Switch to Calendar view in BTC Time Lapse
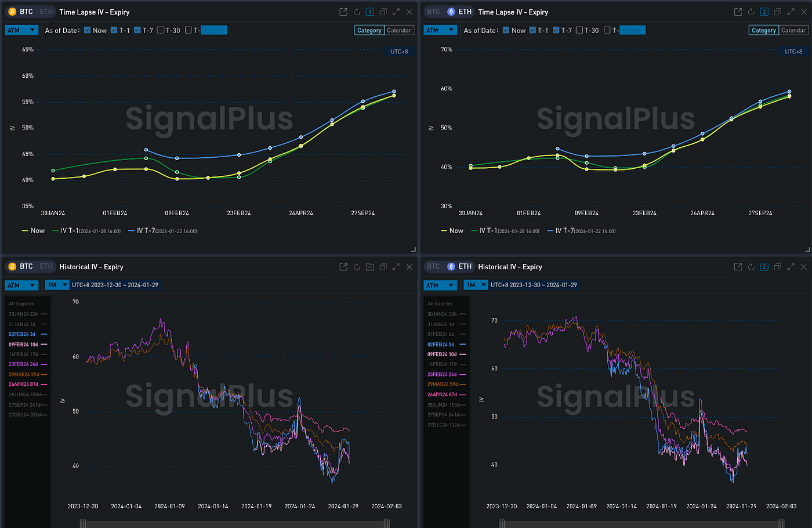This screenshot has width=812, height=528. point(399,30)
